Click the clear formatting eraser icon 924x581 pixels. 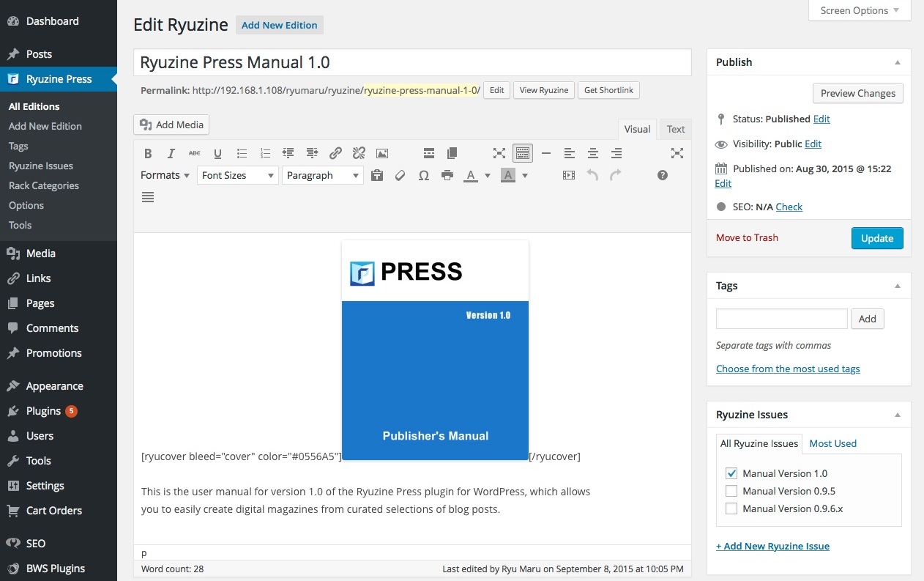[400, 175]
